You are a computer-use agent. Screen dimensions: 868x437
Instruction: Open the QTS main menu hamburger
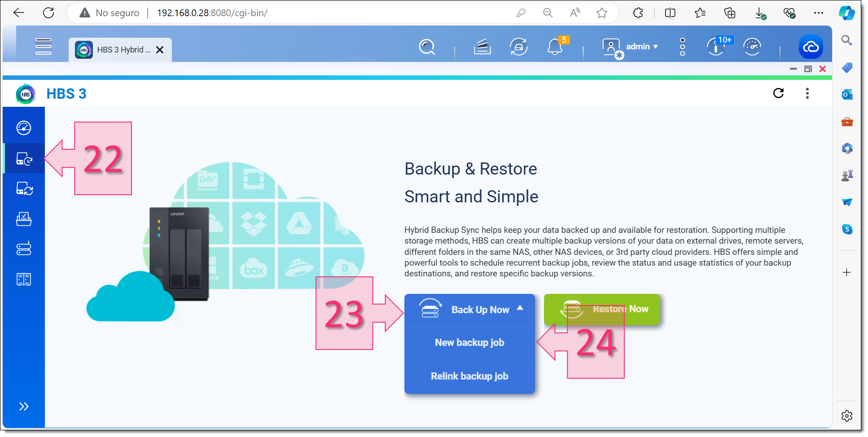[44, 47]
